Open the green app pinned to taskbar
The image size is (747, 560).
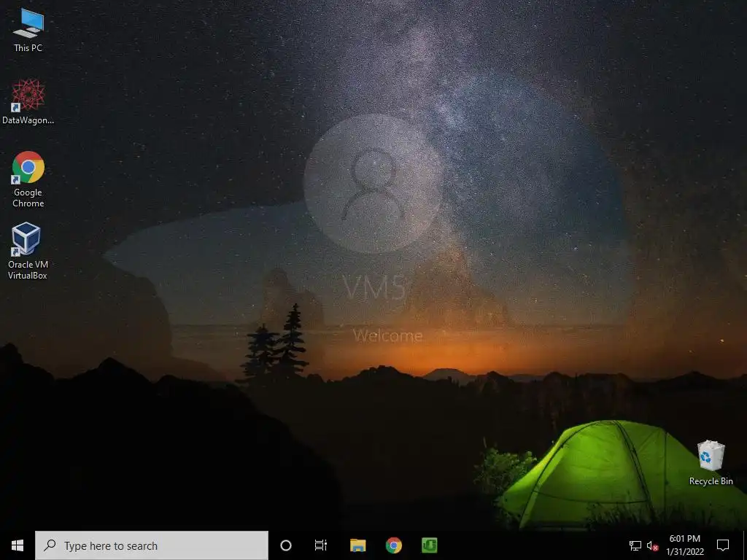(x=429, y=545)
